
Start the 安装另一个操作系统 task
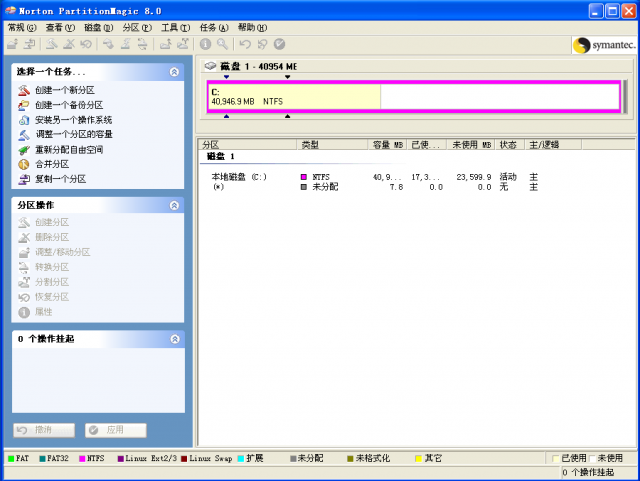tap(73, 120)
